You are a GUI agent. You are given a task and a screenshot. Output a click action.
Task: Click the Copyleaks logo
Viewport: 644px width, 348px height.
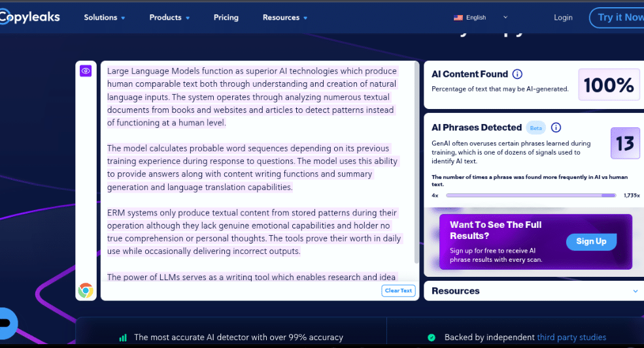click(x=29, y=17)
